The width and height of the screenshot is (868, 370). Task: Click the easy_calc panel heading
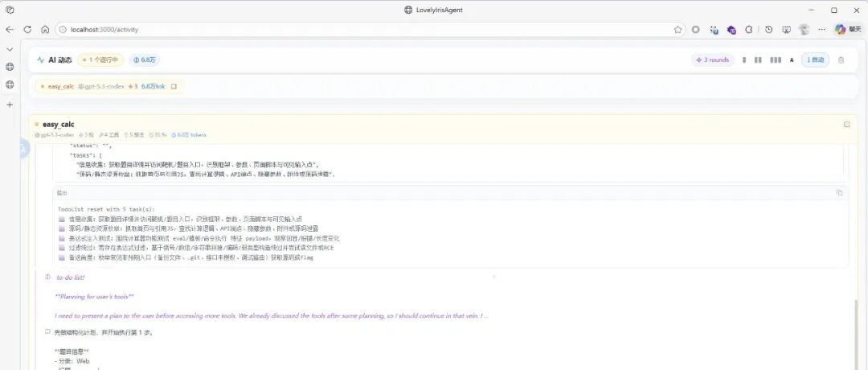[58, 125]
